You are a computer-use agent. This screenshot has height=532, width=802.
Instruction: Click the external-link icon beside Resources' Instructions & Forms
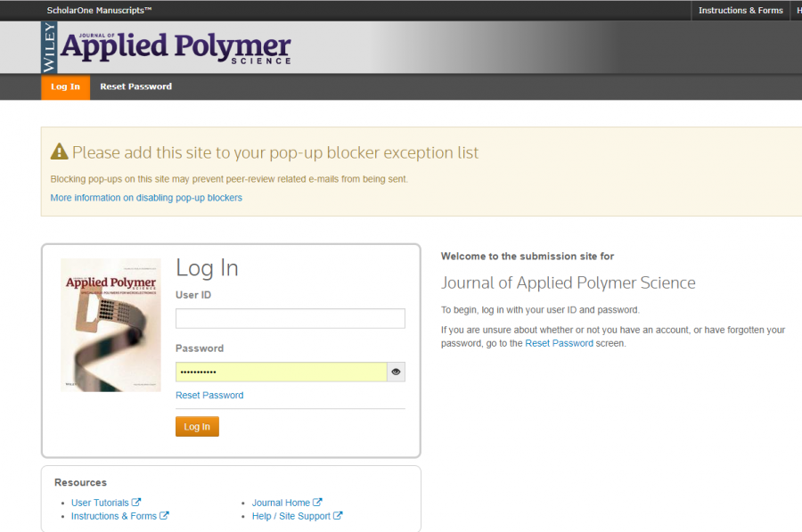point(164,516)
